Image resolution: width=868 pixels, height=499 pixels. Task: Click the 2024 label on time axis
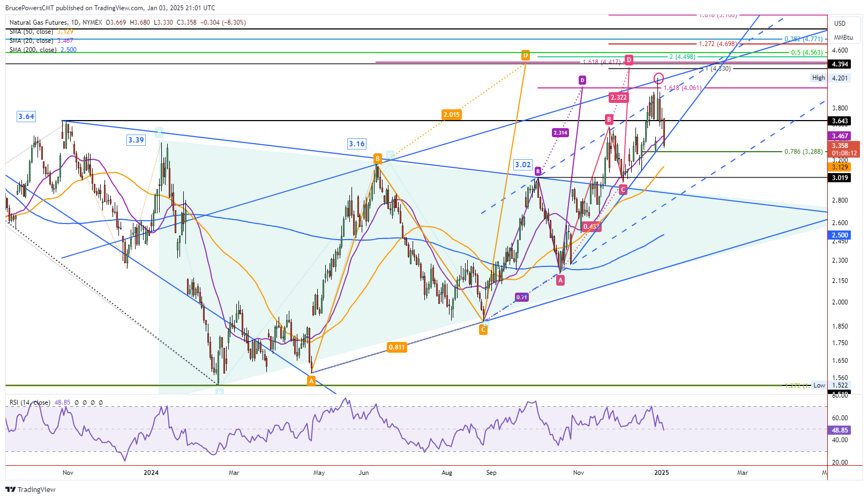point(151,473)
